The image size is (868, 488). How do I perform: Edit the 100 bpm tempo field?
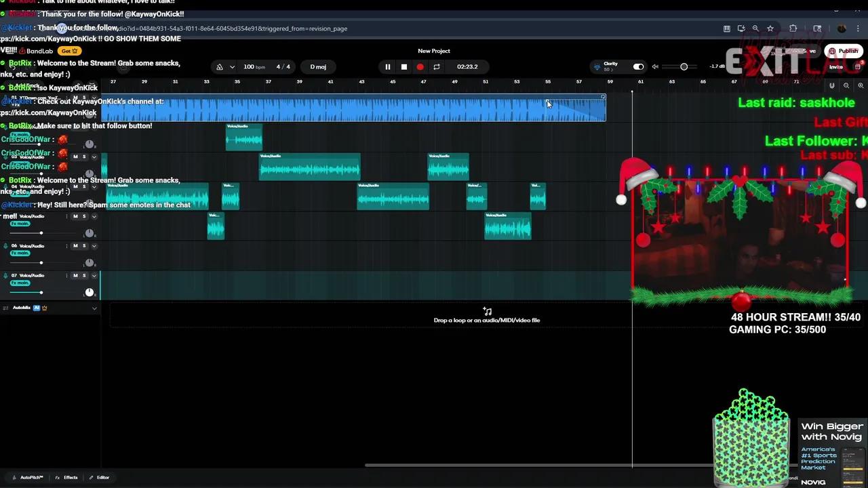click(253, 66)
